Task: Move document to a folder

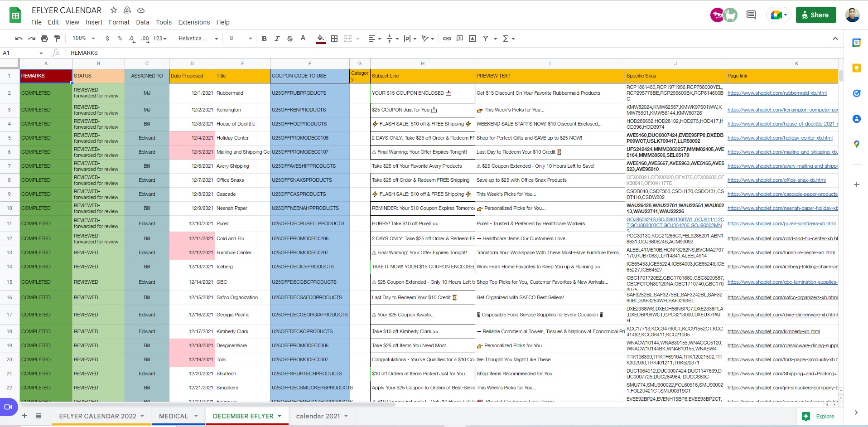Action: click(127, 10)
